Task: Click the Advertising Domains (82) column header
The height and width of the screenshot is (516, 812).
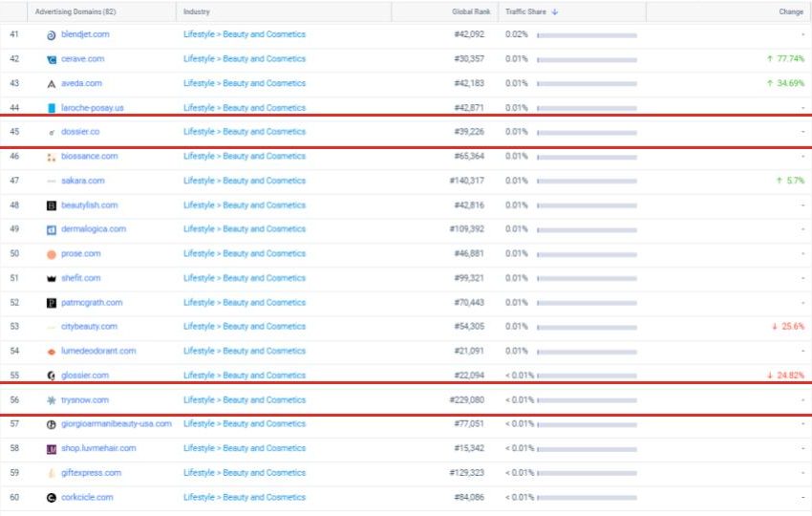Action: [x=75, y=11]
